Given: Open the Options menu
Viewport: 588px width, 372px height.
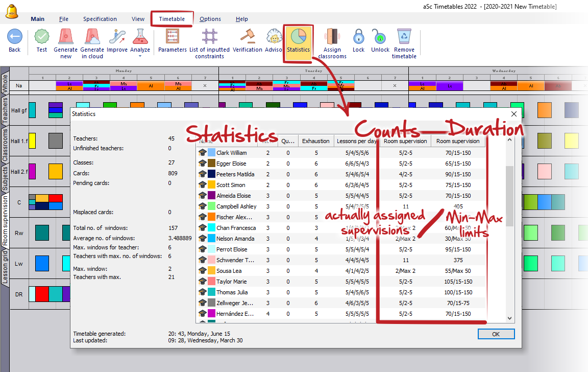Looking at the screenshot, I should click(x=210, y=19).
